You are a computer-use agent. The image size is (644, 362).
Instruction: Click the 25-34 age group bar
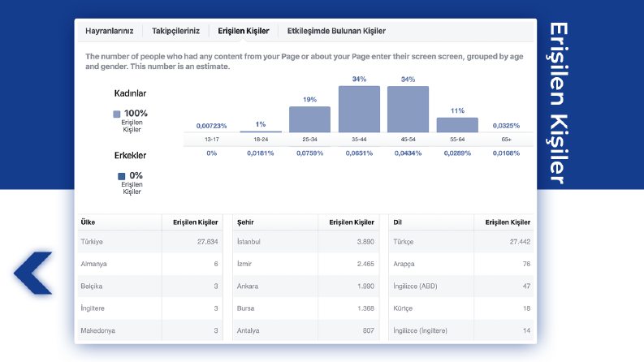click(x=309, y=119)
